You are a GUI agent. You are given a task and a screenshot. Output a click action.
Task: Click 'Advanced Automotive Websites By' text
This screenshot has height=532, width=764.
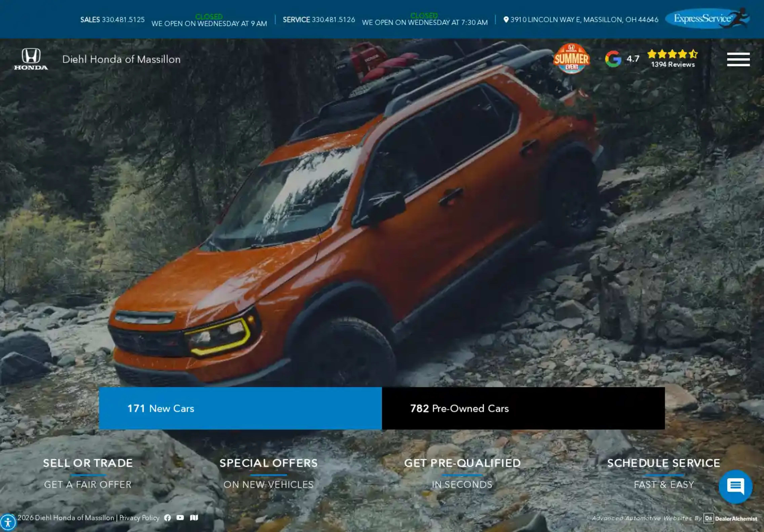pyautogui.click(x=647, y=518)
